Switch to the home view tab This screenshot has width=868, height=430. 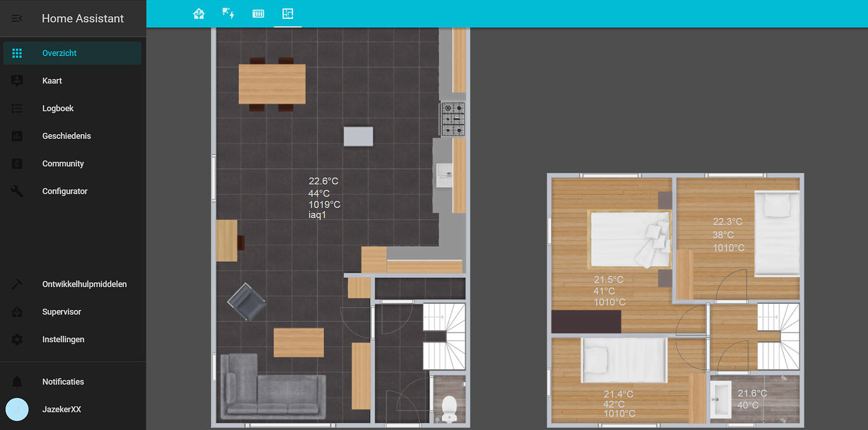[x=199, y=13]
